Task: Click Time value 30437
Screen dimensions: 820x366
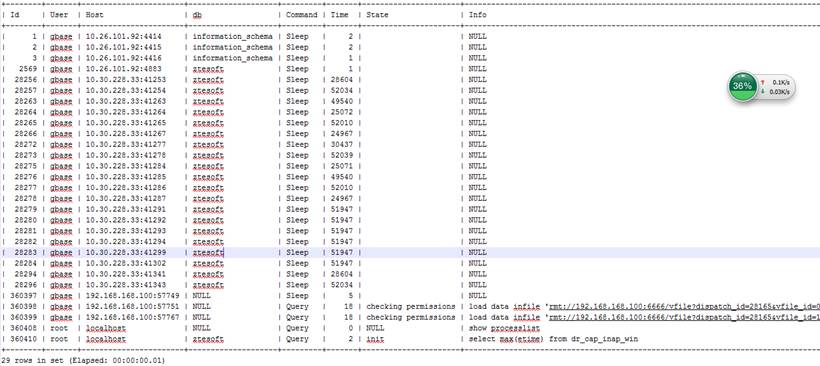Action: tap(342, 144)
